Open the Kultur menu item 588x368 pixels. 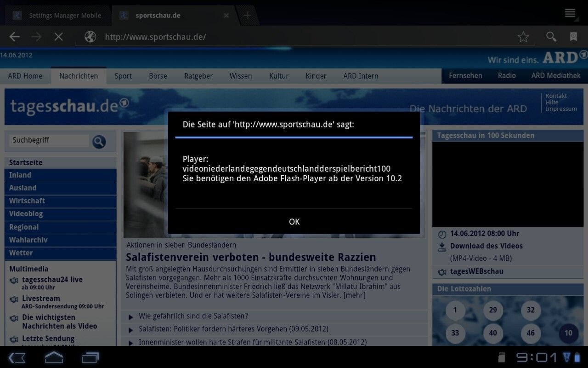coord(279,76)
